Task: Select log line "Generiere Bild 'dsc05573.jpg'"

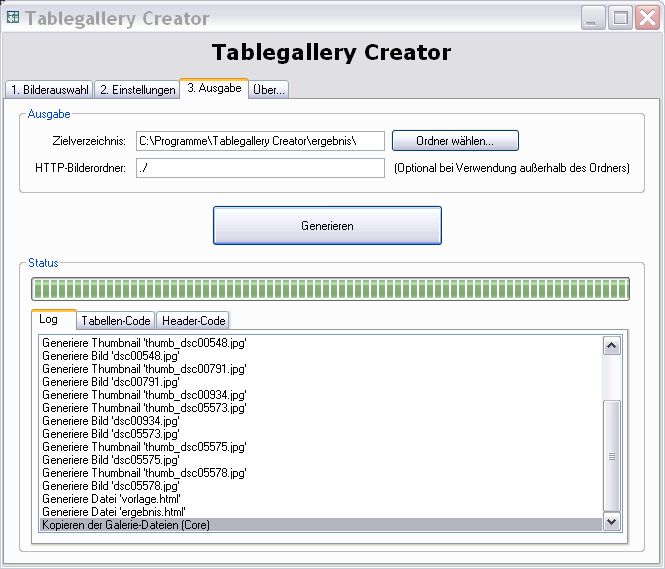Action: click(321, 434)
